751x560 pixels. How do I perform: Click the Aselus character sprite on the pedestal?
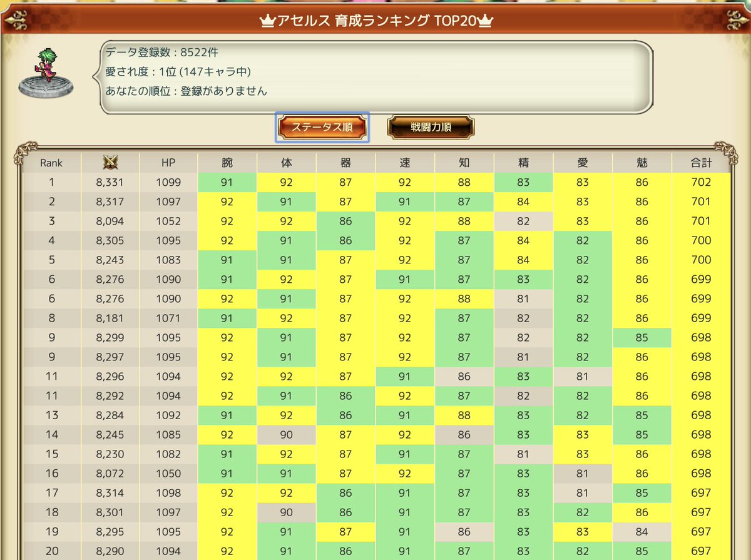point(48,66)
